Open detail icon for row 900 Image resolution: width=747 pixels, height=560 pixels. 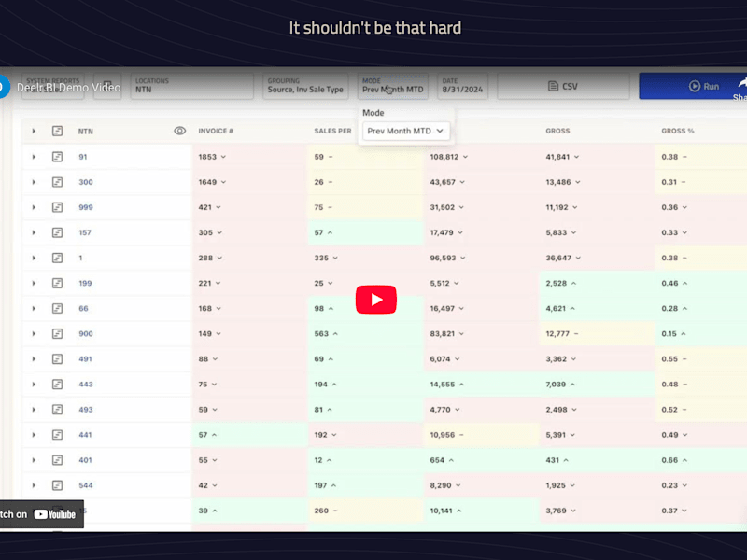click(x=57, y=333)
